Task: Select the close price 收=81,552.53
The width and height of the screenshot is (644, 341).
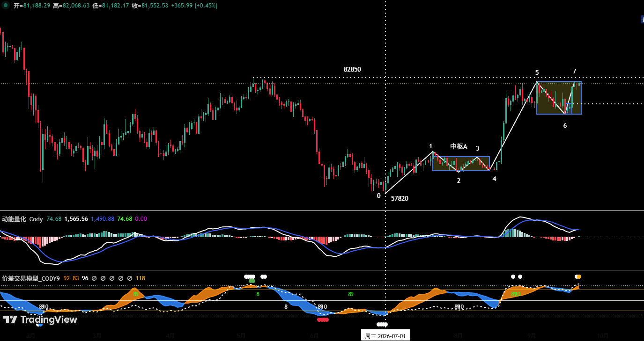Action: point(150,6)
